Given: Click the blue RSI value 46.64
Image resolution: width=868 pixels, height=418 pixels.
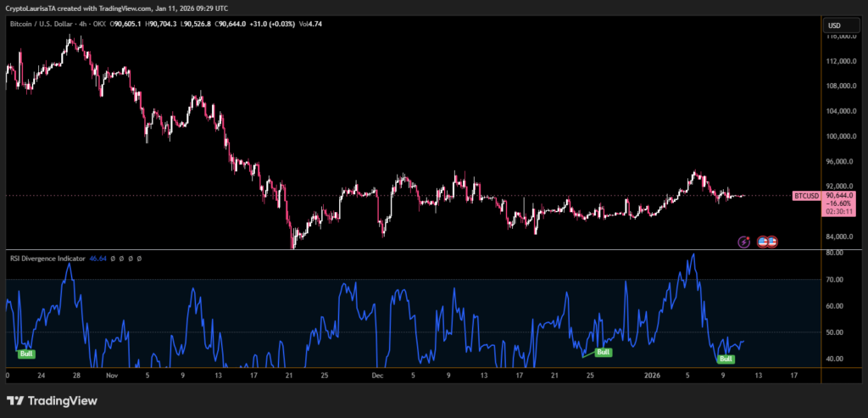Looking at the screenshot, I should point(97,258).
